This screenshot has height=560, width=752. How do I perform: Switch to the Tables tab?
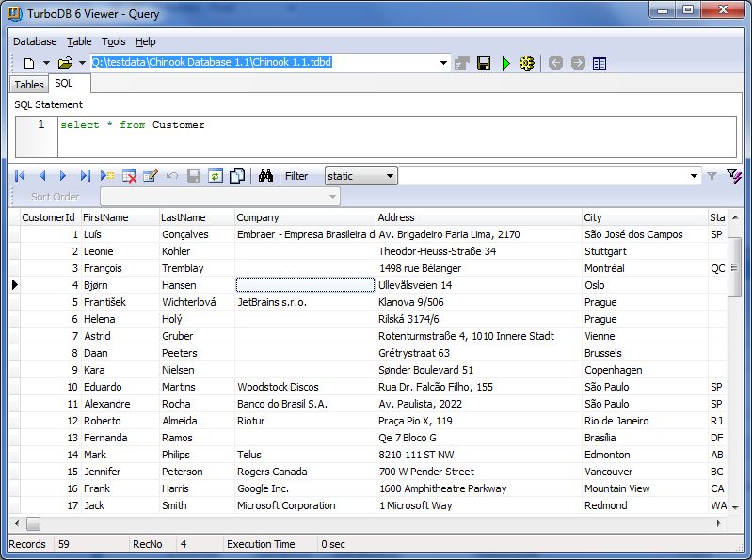click(29, 85)
